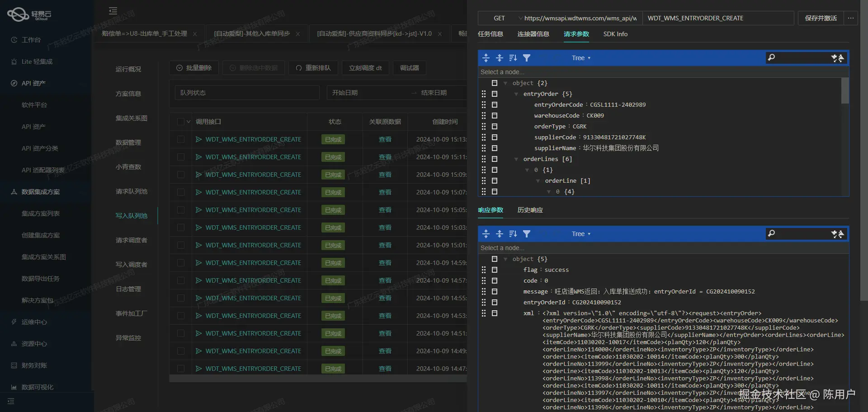Click the 保存并激活 button
This screenshot has height=412, width=868.
point(820,18)
